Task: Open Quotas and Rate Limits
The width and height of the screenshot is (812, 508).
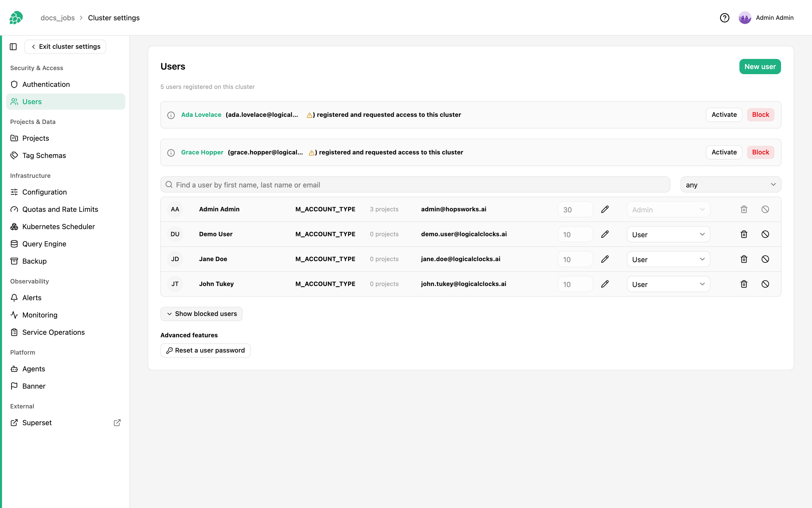Action: (65, 209)
